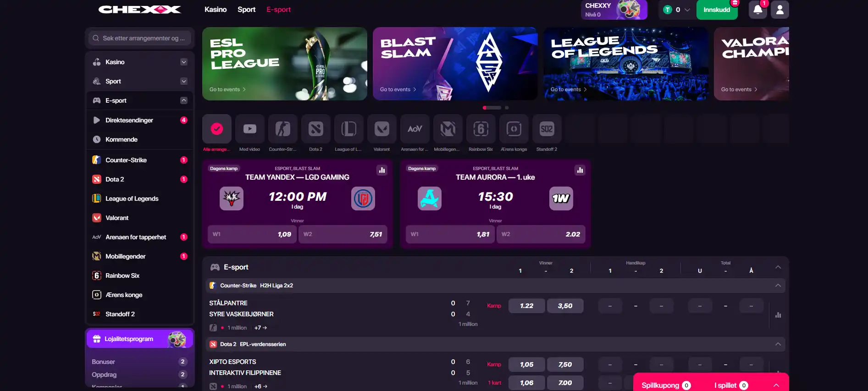The height and width of the screenshot is (391, 868).
Task: Select the 'Med video' filter icon
Action: [x=250, y=129]
